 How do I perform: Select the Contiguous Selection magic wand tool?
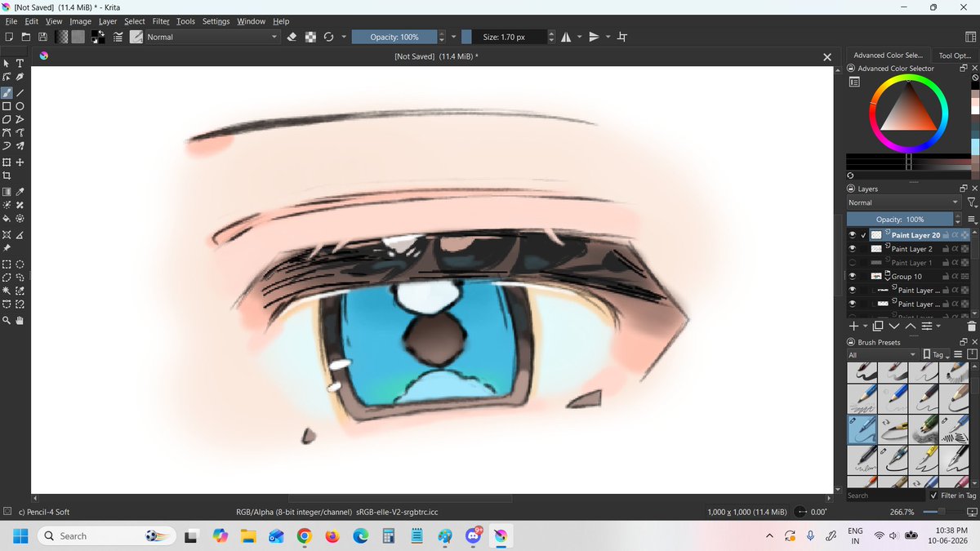7,291
